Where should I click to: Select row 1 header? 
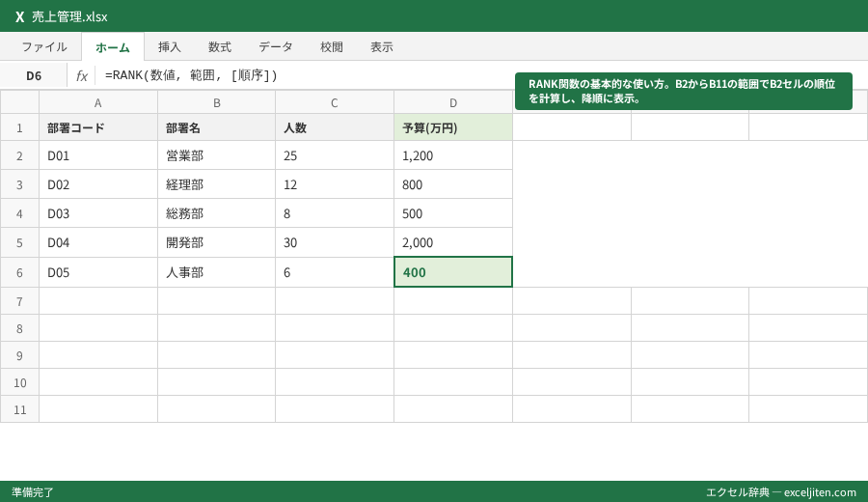point(19,127)
